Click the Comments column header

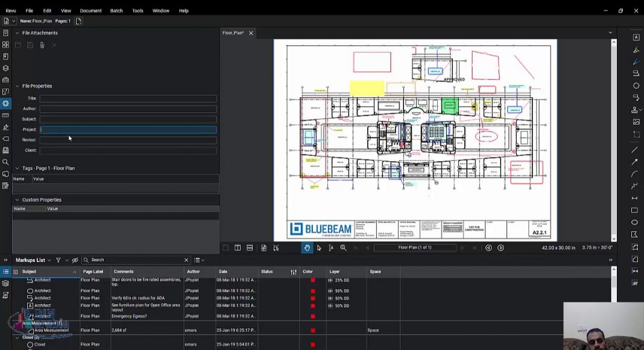124,272
